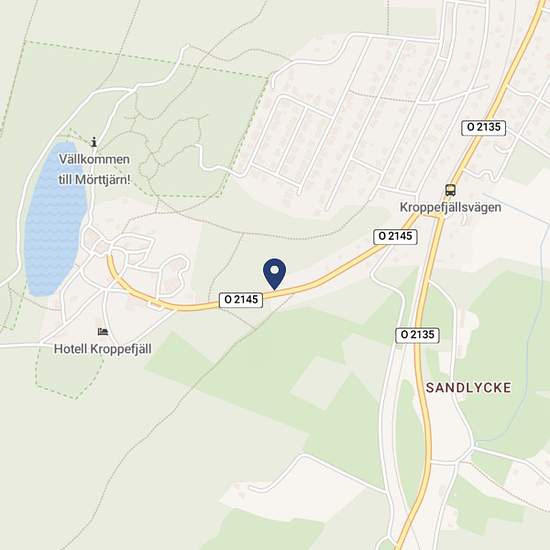Click the O 2145 road shield beside the pin

[241, 300]
